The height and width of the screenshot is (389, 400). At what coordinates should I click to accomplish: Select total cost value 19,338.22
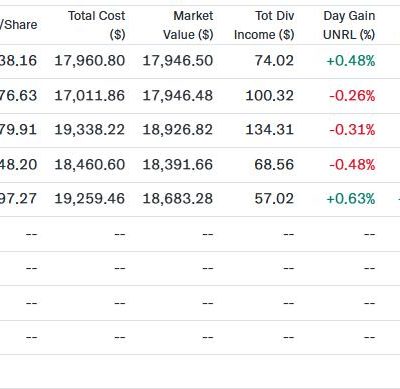coord(90,130)
